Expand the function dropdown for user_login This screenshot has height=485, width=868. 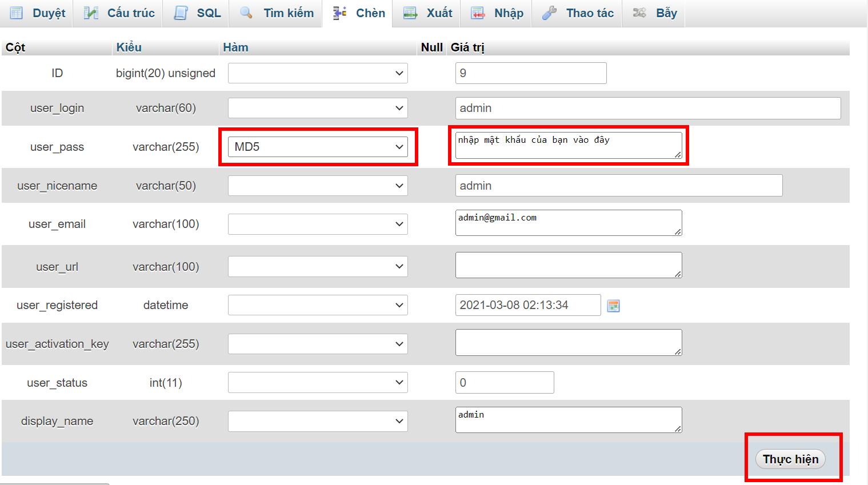click(318, 108)
